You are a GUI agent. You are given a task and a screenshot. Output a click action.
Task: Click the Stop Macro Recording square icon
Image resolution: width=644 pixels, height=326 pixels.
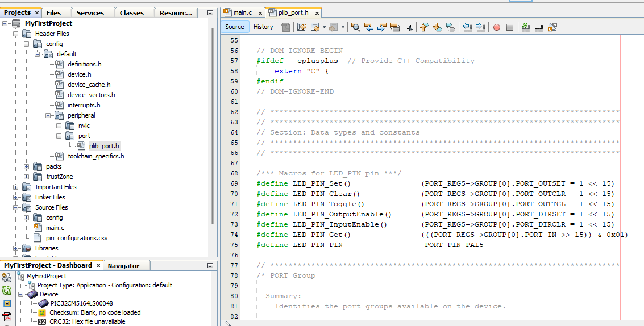click(x=510, y=27)
